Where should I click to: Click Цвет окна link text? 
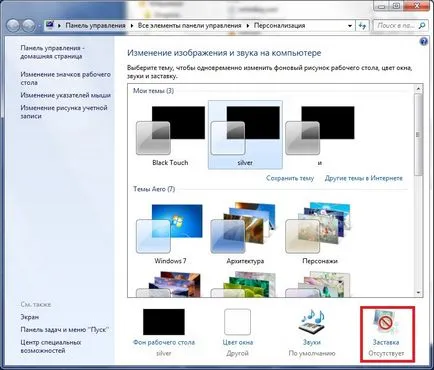pyautogui.click(x=238, y=342)
